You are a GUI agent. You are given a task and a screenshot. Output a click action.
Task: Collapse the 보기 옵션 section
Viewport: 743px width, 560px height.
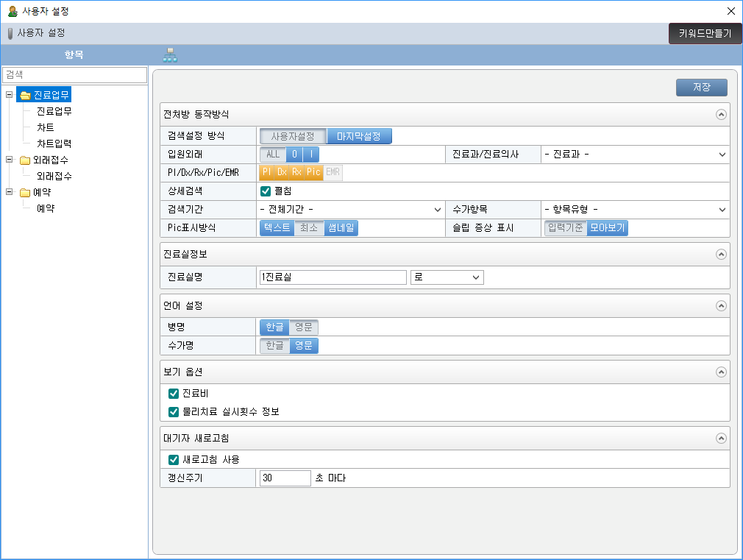[x=721, y=372]
